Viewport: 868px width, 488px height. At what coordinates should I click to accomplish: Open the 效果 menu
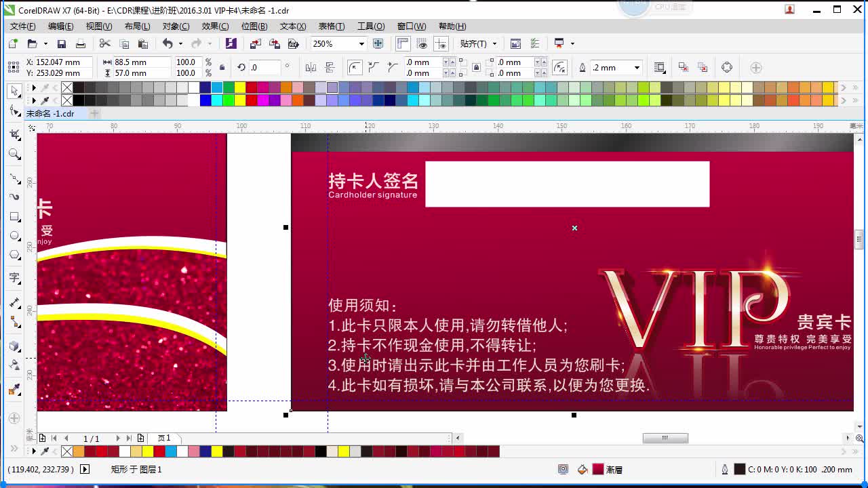[214, 26]
